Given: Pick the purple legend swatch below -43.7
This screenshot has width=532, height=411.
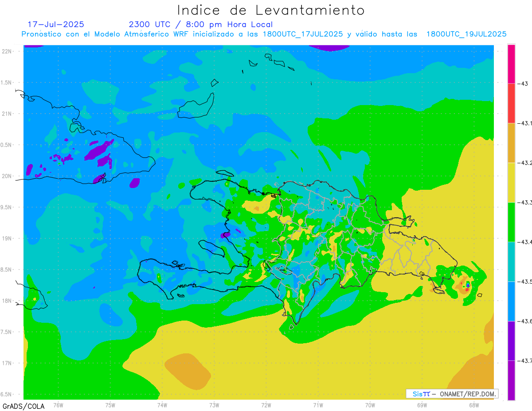Looking at the screenshot, I should 511,380.
